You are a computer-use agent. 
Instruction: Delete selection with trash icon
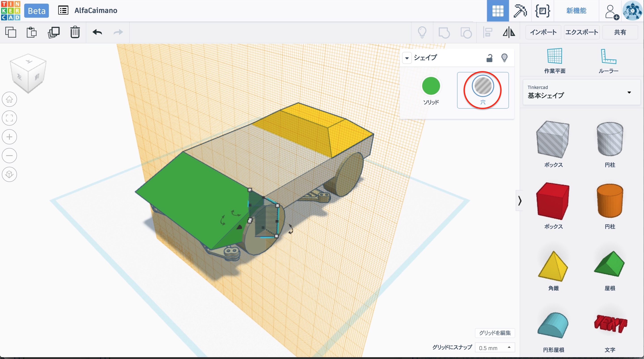75,32
